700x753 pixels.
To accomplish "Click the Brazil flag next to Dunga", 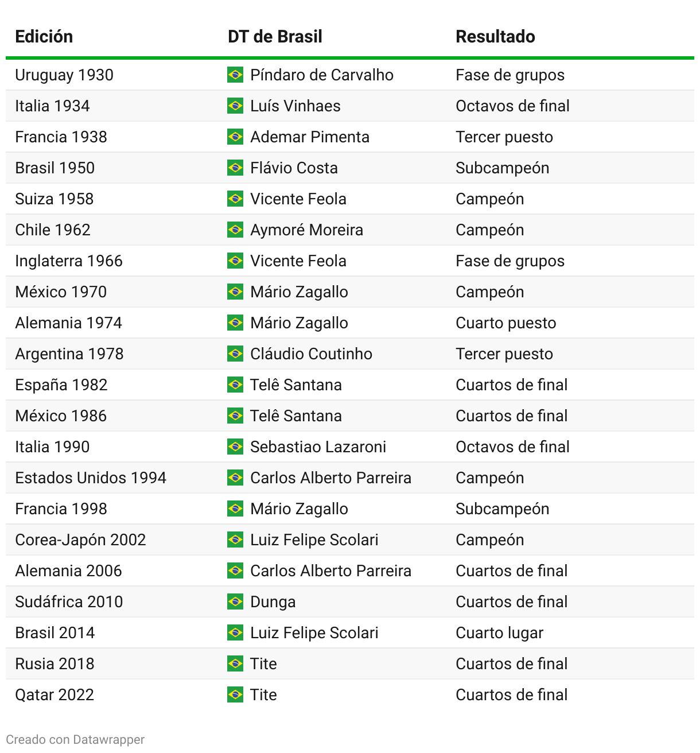I will pyautogui.click(x=235, y=601).
